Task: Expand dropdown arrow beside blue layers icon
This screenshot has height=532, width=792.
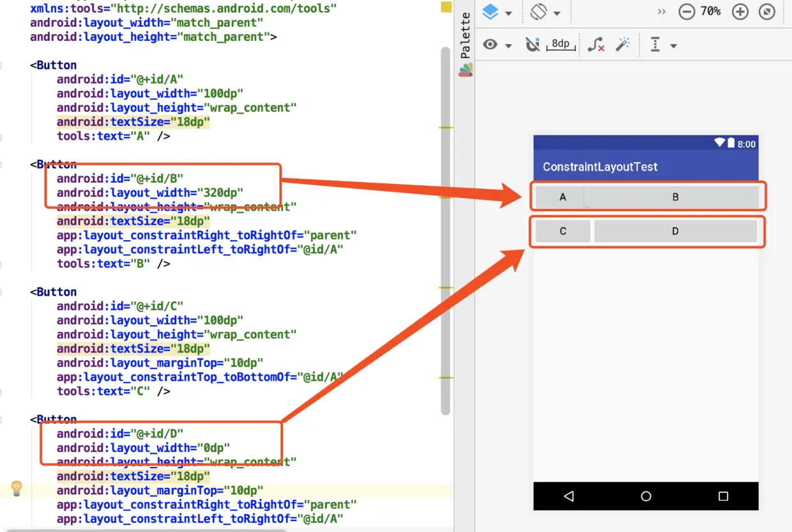Action: point(509,13)
